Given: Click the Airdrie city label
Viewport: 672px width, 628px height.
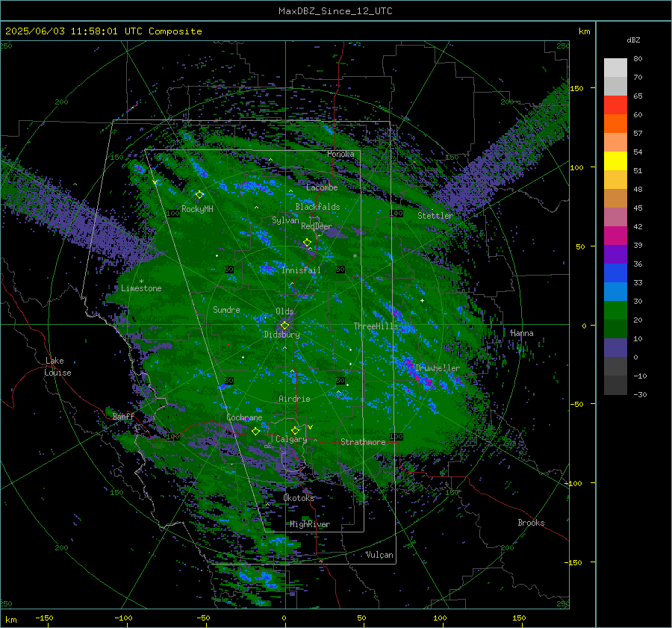Looking at the screenshot, I should [294, 399].
